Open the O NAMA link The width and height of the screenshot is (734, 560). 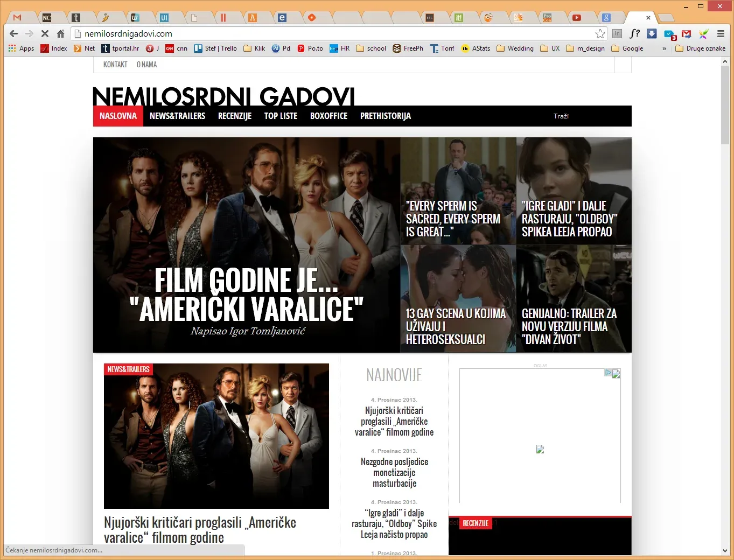pos(146,65)
